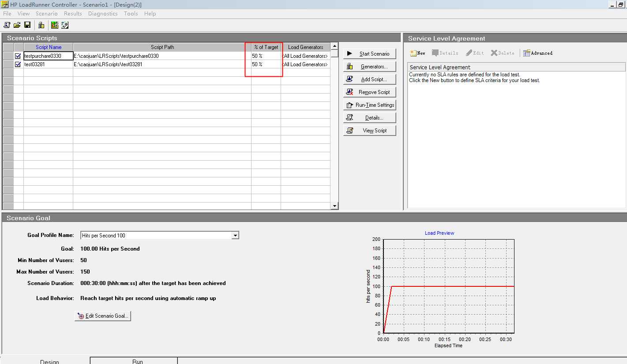Click the Start Scenario button
Viewport: 627px width, 364px height.
click(370, 54)
